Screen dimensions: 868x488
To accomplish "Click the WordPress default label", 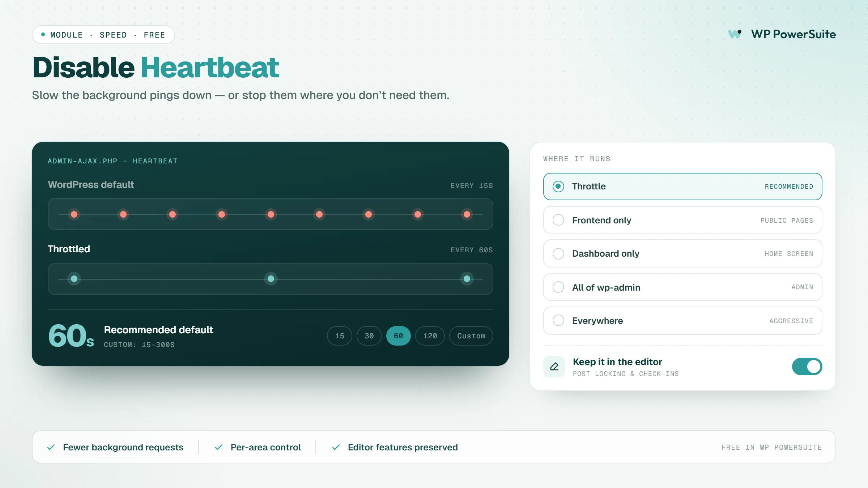I will tap(91, 185).
